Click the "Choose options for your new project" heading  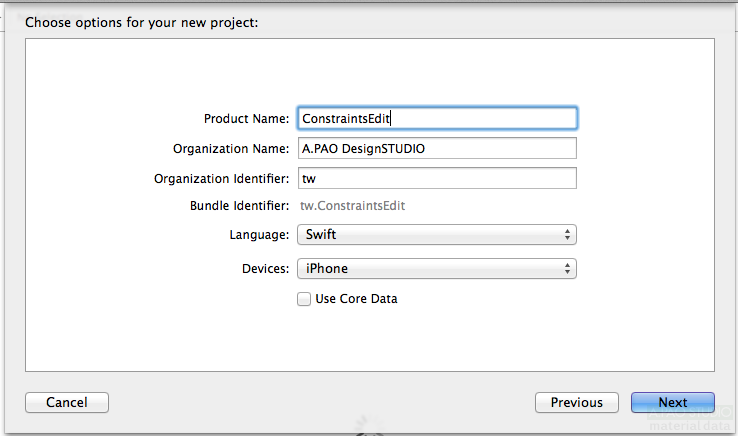(x=142, y=22)
